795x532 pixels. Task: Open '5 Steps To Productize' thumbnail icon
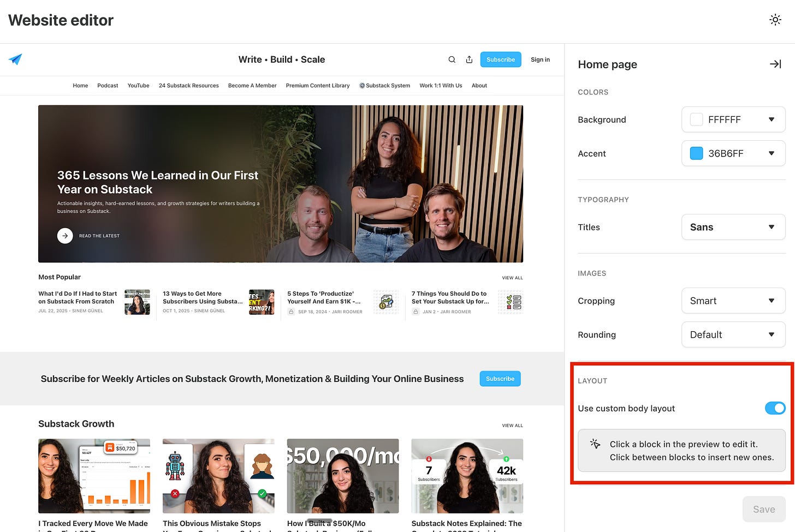(386, 302)
